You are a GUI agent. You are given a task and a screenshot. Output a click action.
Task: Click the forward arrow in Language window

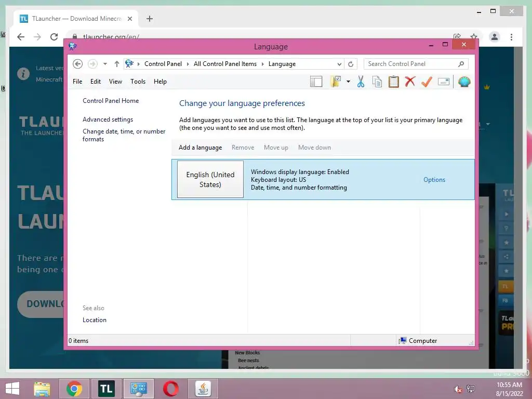[x=92, y=64]
